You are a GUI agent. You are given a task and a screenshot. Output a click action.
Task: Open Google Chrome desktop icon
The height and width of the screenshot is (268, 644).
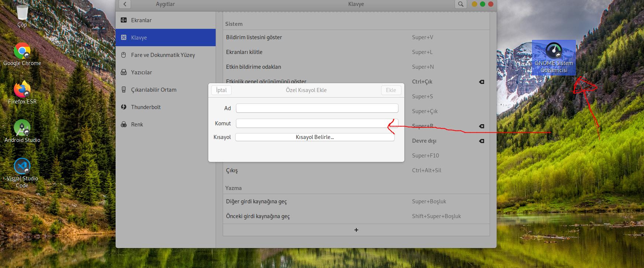tap(22, 51)
